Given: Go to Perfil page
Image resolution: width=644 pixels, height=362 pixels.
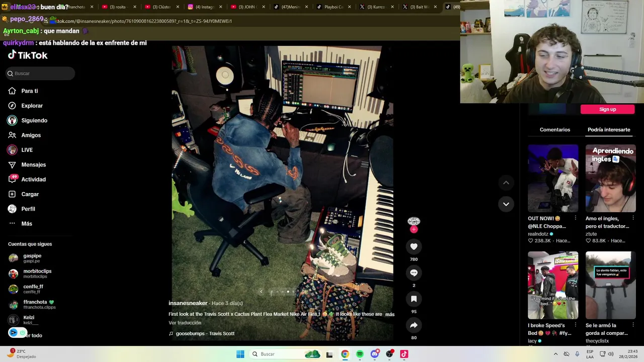Looking at the screenshot, I should [x=28, y=209].
